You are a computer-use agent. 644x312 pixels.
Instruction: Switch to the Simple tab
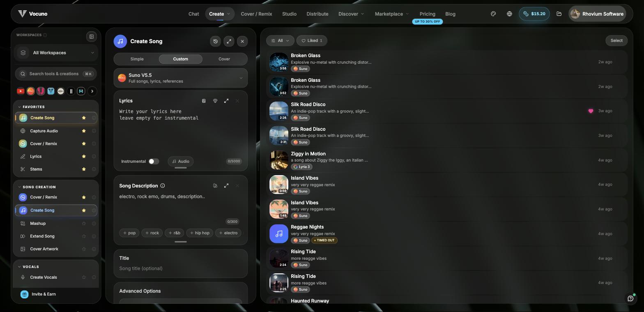(137, 59)
